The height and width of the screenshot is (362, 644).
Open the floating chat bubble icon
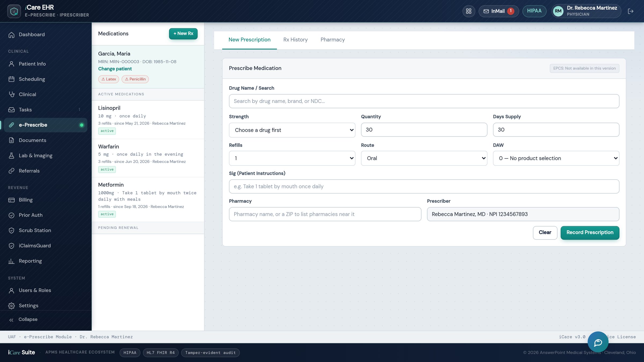598,342
